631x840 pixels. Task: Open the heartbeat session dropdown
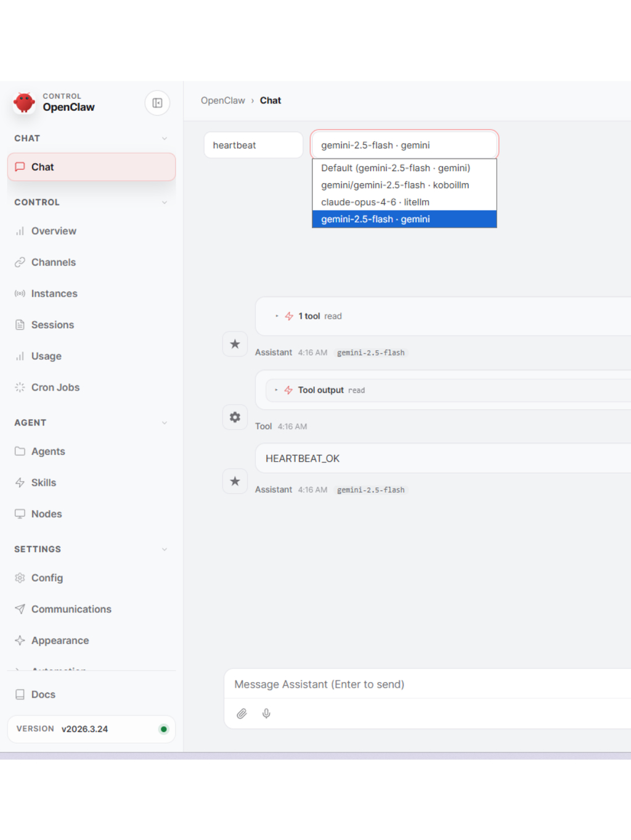[x=253, y=145]
